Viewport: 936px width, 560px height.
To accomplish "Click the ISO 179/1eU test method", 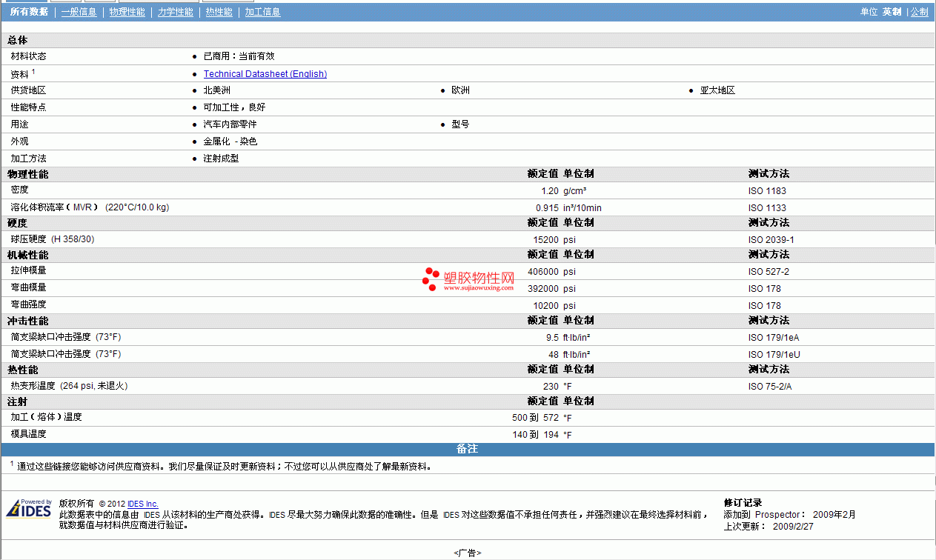I will tap(774, 355).
